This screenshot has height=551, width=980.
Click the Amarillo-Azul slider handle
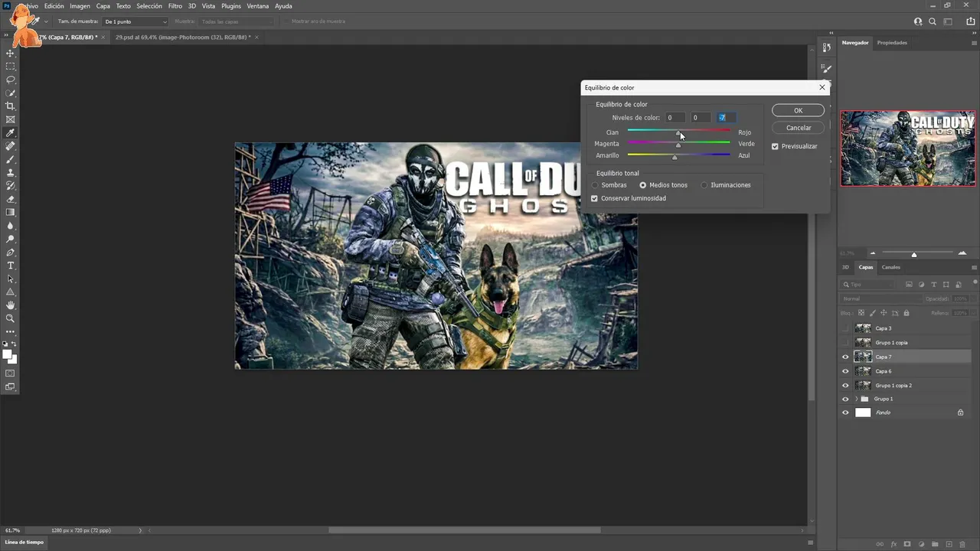tap(675, 157)
